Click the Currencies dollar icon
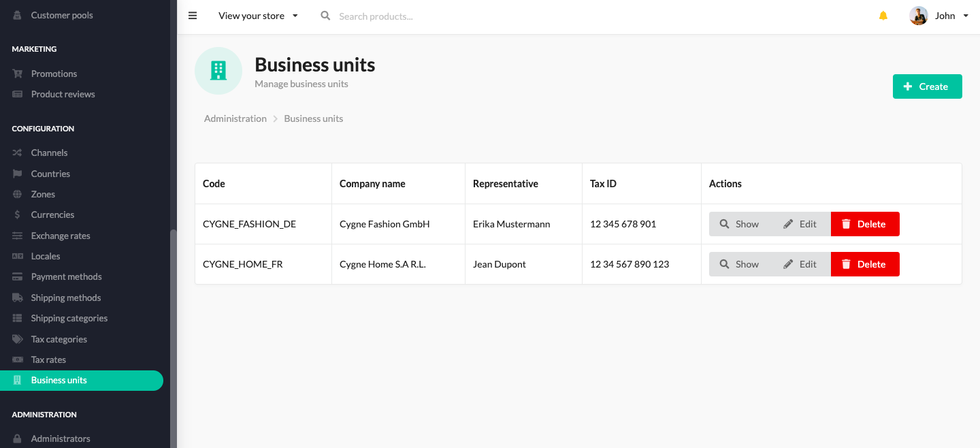This screenshot has height=448, width=980. coord(18,214)
